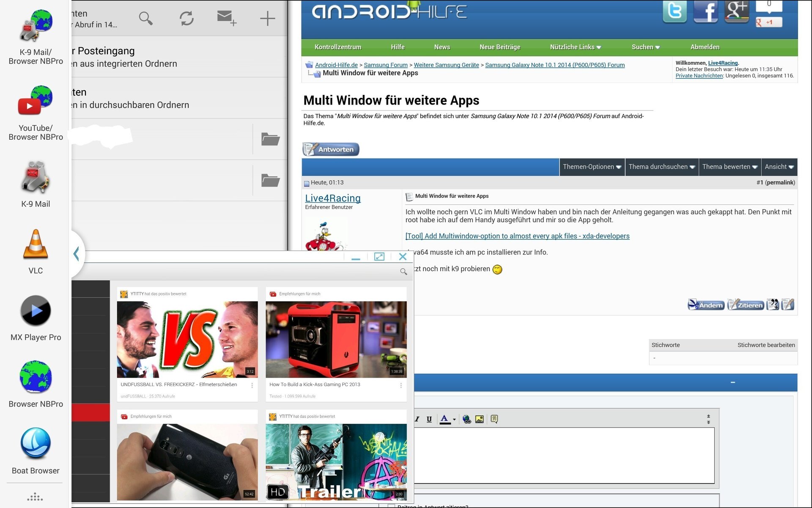812x508 pixels.
Task: Collapse the multi window tray with arrow handle
Action: 77,254
